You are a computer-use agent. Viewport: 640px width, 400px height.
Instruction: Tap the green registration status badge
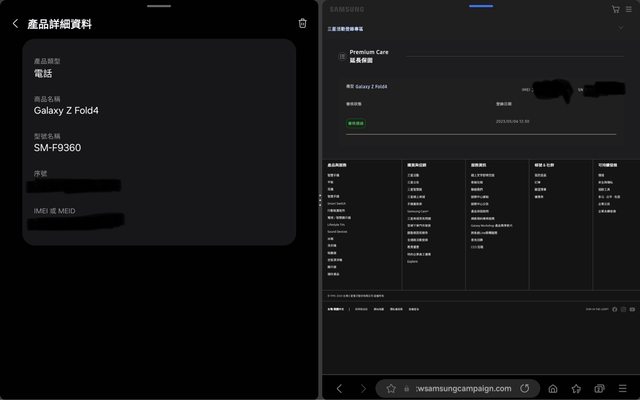(x=355, y=124)
